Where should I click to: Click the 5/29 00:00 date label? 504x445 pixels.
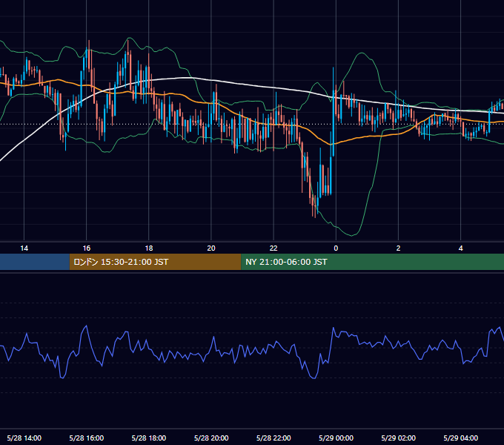(336, 438)
